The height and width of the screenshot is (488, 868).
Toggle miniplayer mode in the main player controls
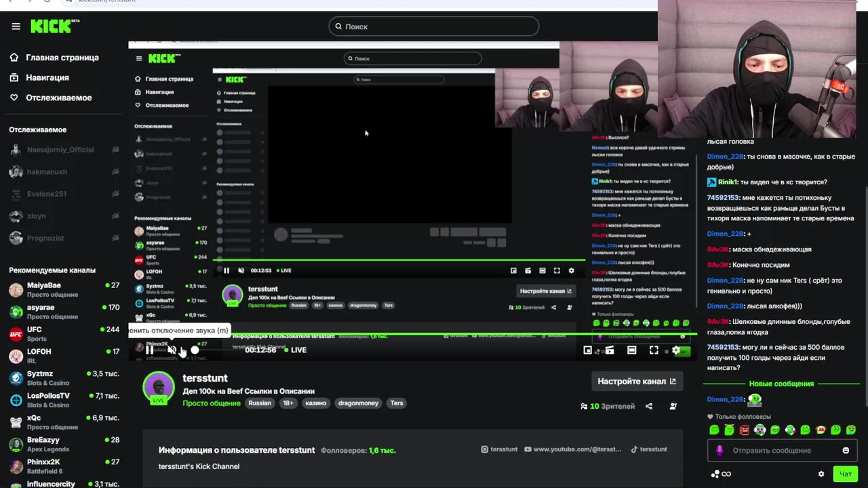588,350
